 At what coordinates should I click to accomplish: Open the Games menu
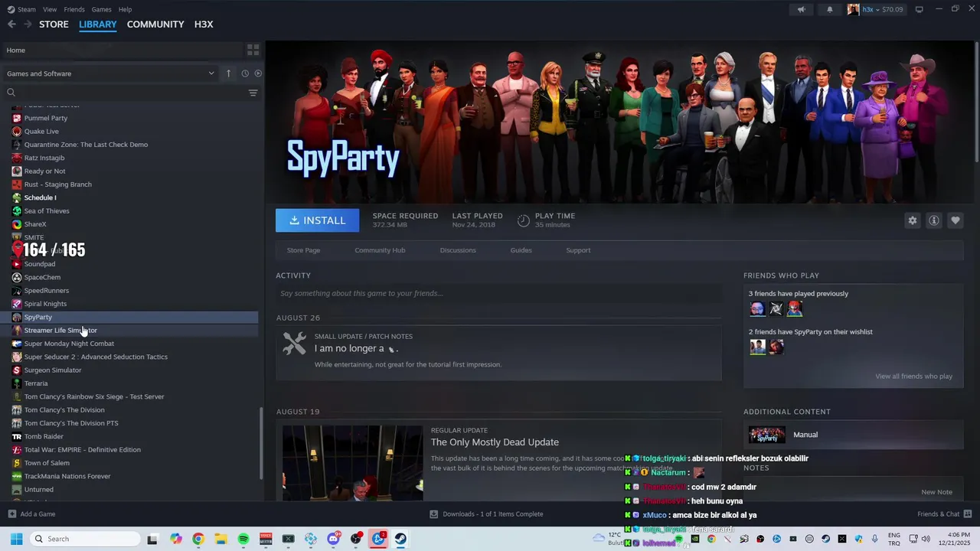click(101, 9)
